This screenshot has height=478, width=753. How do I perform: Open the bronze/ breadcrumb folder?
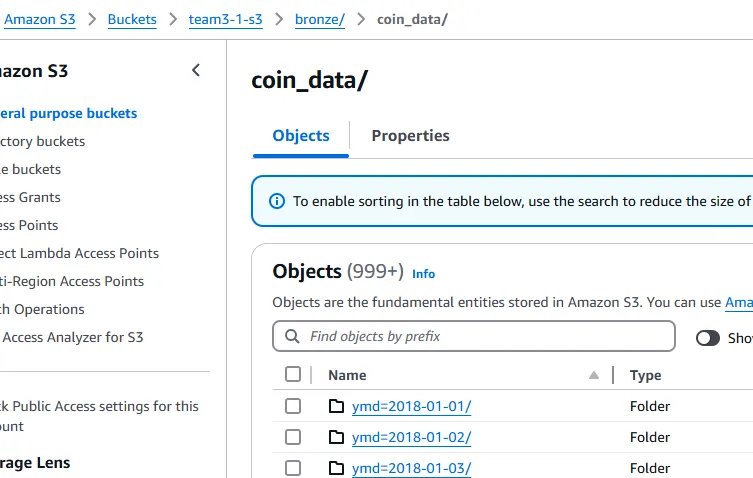tap(320, 19)
